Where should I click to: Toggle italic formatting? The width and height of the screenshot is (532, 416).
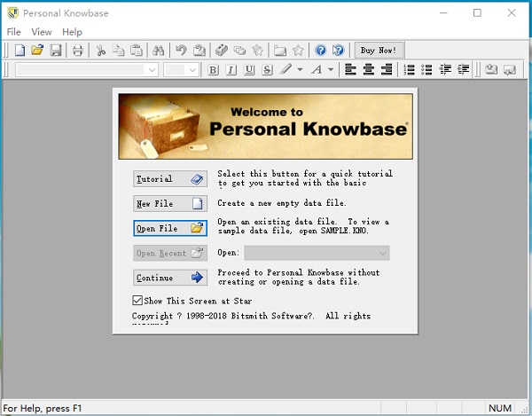[x=231, y=70]
